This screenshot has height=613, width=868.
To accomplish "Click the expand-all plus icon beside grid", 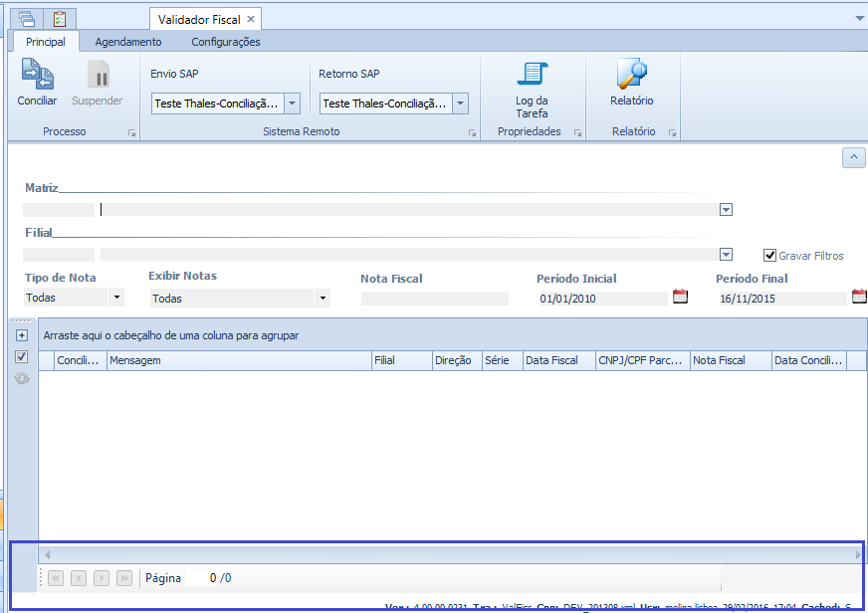I will [x=22, y=335].
